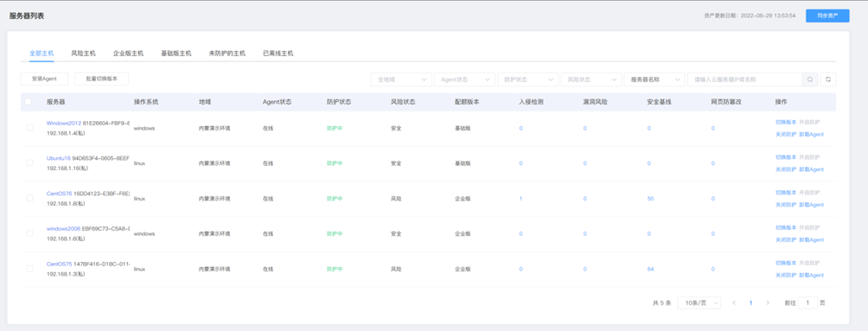Focus the server IP or name search field
The width and height of the screenshot is (868, 331).
[x=745, y=80]
